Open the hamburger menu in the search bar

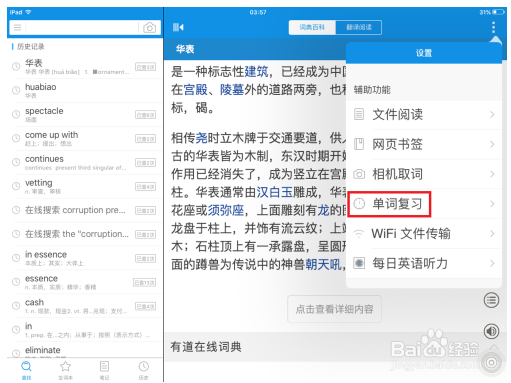coord(17,27)
